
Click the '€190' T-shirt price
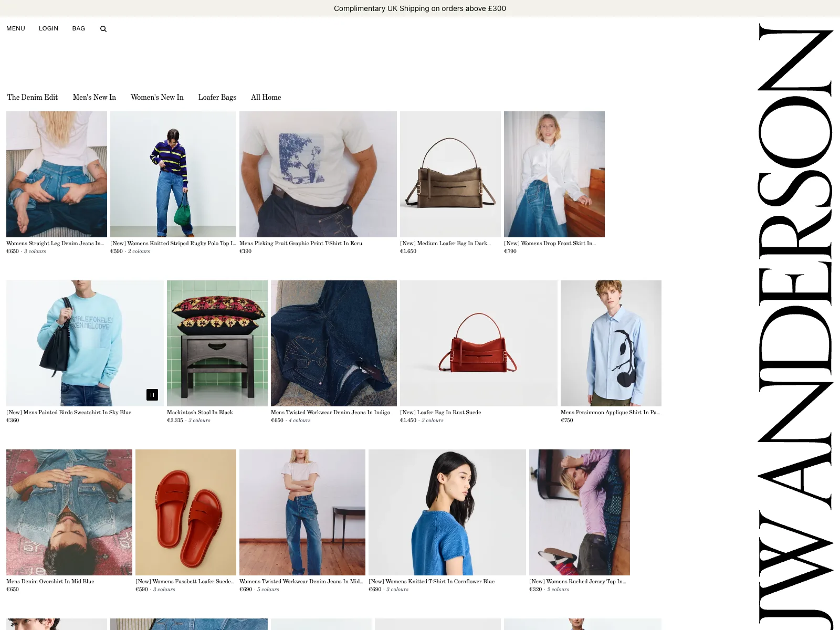(245, 251)
